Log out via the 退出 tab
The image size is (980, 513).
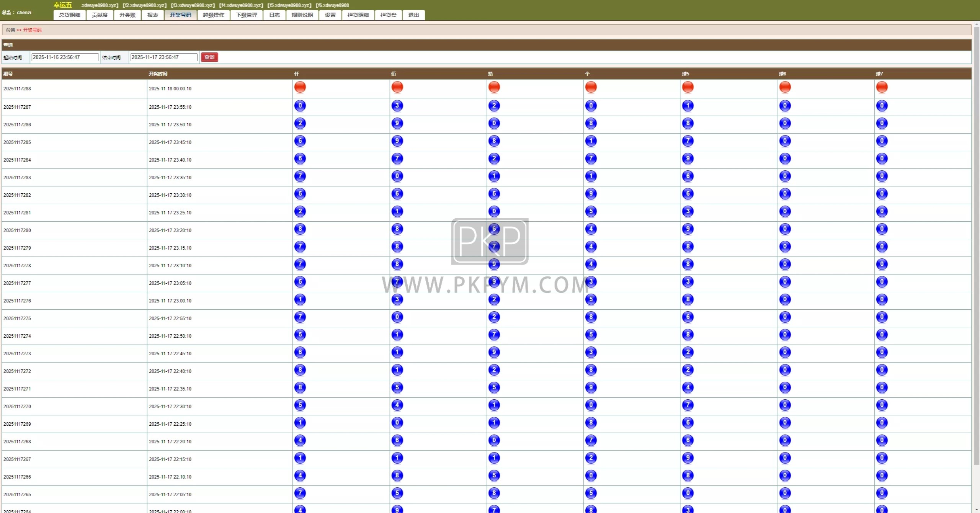coord(414,15)
